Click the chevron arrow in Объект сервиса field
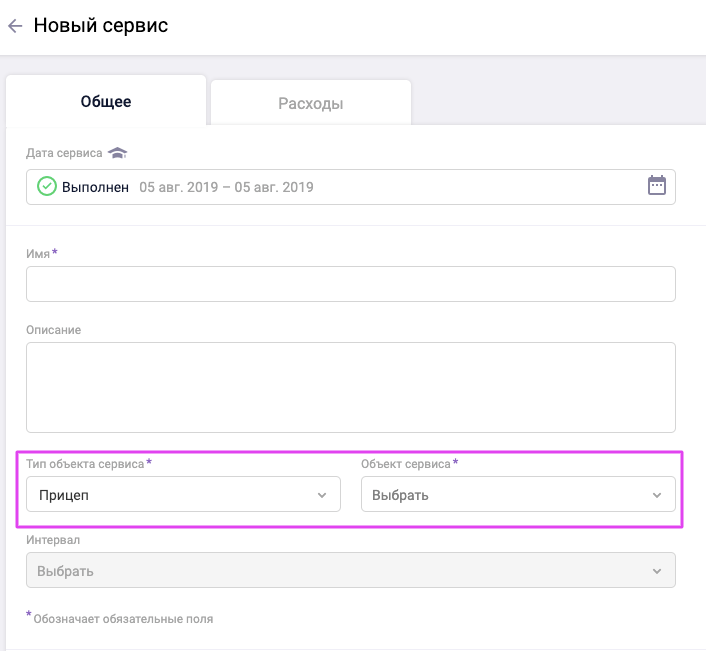706x651 pixels. tap(657, 495)
